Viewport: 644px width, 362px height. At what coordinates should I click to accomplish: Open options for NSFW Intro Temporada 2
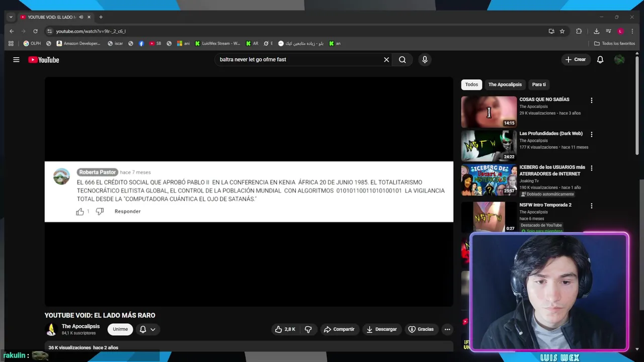[x=592, y=206]
